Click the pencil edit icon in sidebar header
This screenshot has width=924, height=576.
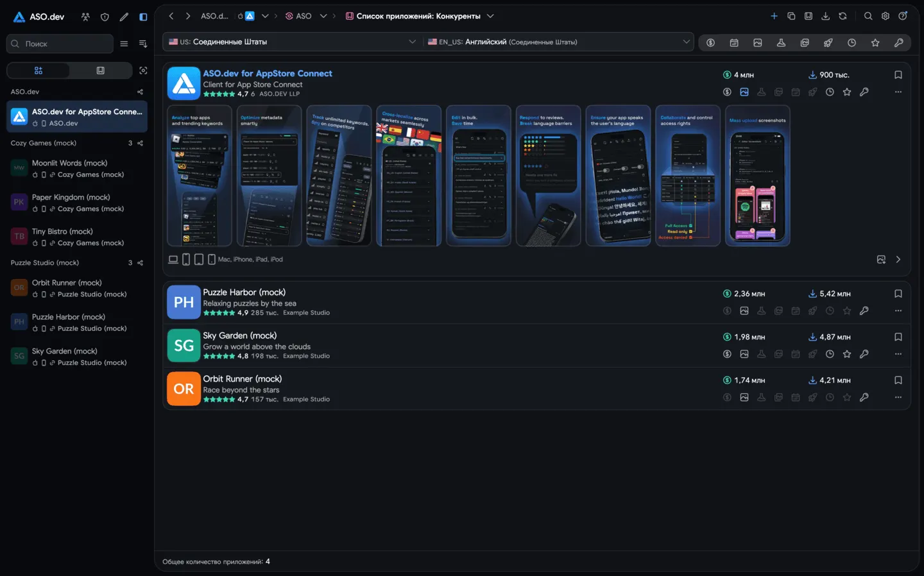[124, 17]
